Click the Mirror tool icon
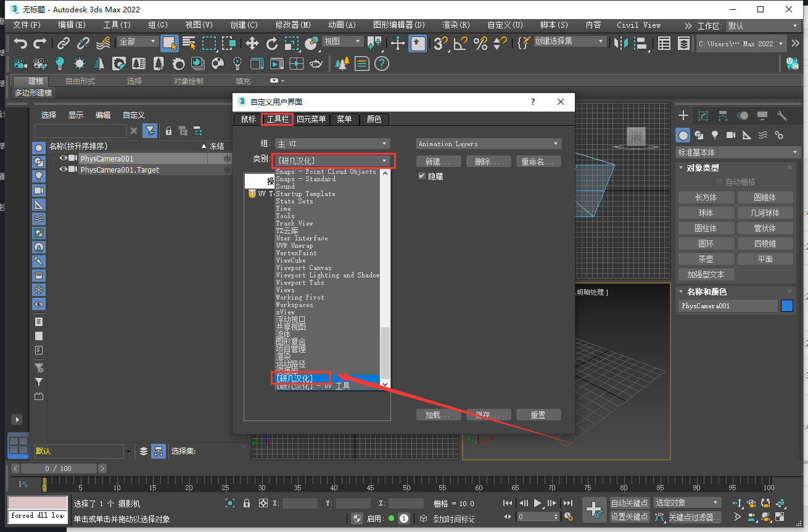Image resolution: width=808 pixels, height=532 pixels. 621,43
